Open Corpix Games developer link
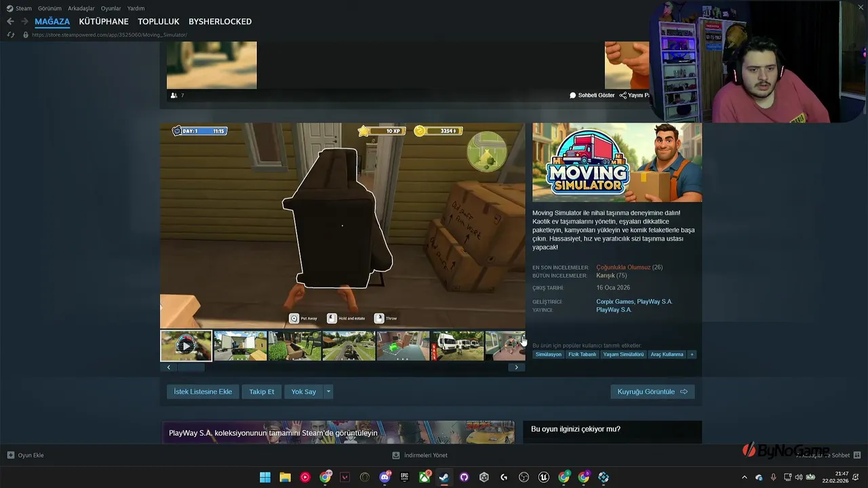This screenshot has width=868, height=488. 615,302
